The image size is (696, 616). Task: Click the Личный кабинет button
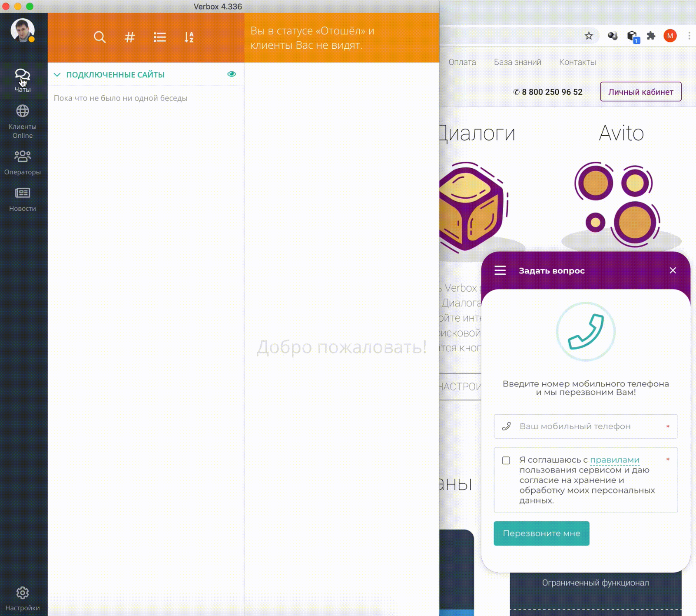[x=640, y=92]
